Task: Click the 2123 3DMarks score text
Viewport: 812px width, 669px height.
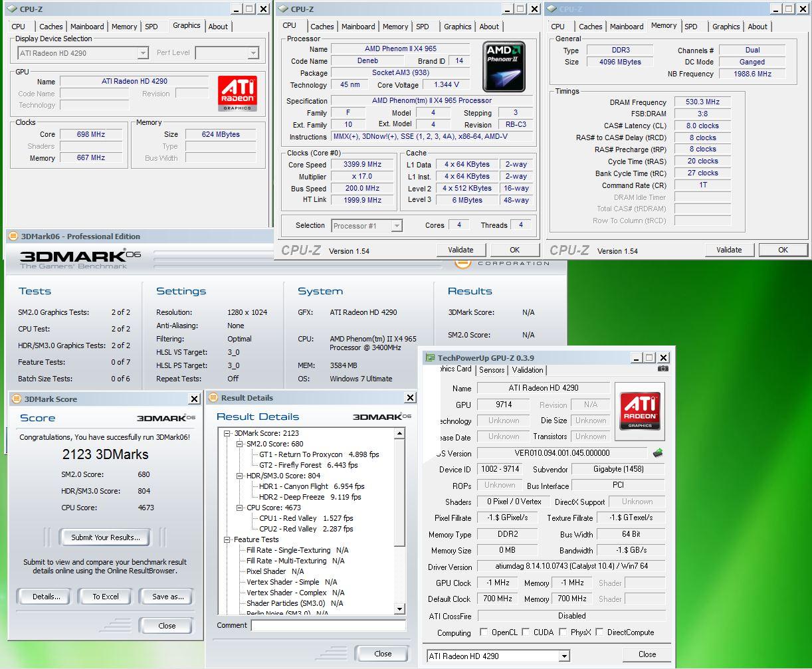Action: tap(105, 454)
